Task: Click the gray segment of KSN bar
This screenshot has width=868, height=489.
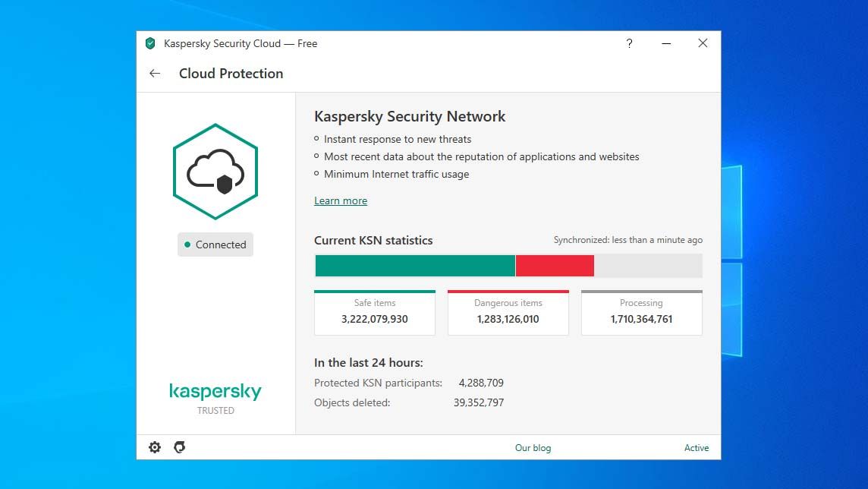Action: click(x=648, y=266)
